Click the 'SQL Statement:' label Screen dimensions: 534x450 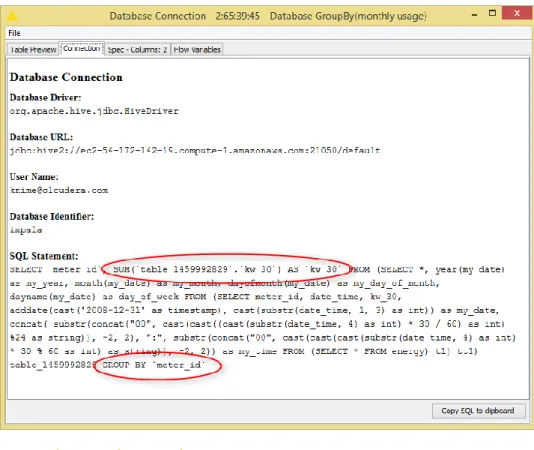point(44,256)
